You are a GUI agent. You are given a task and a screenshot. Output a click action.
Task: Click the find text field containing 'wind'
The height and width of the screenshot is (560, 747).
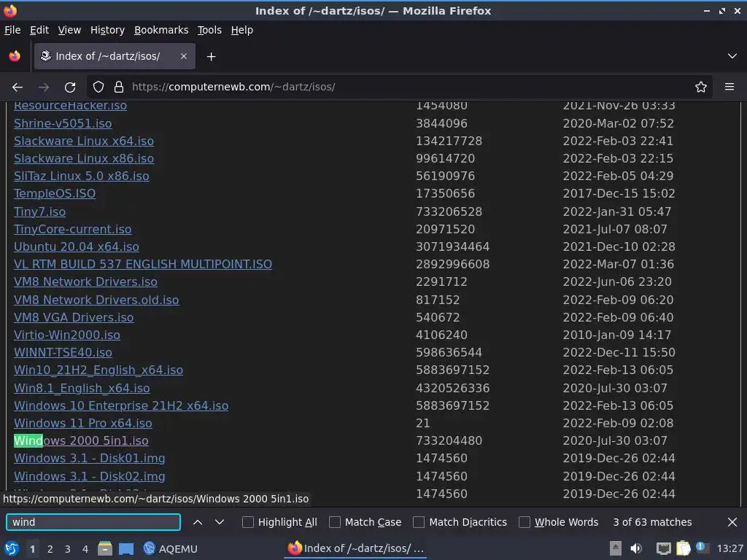click(93, 522)
